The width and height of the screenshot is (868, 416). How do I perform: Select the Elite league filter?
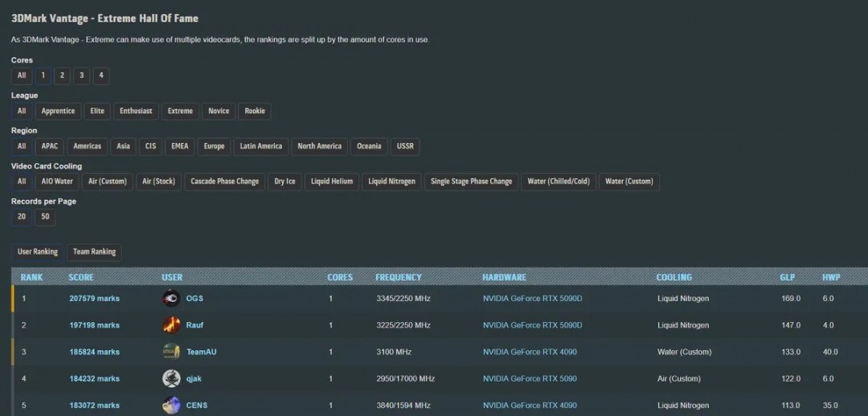tap(97, 111)
